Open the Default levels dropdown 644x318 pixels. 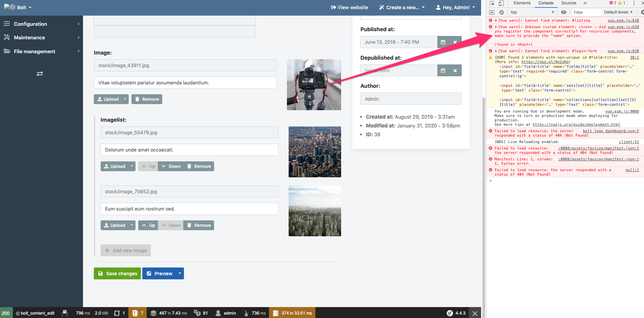coord(618,12)
